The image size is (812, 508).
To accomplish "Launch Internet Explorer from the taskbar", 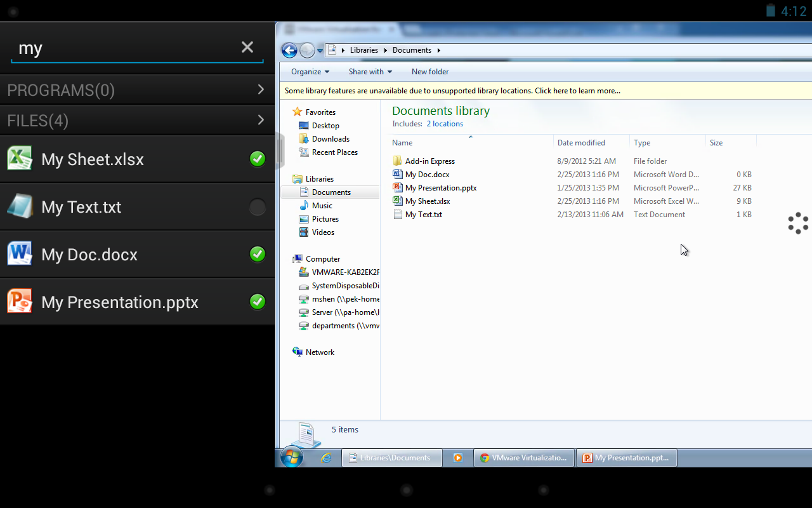I will (327, 457).
